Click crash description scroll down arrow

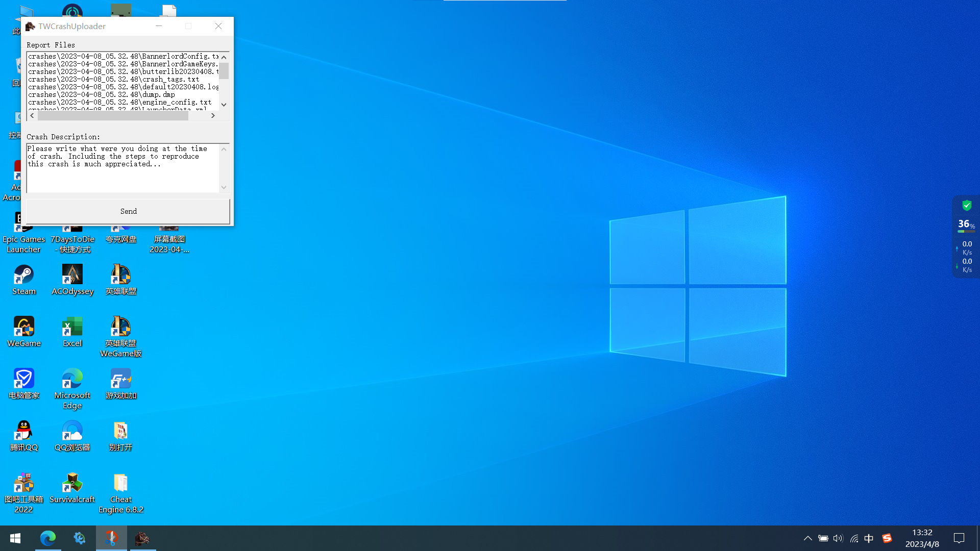[x=224, y=187]
